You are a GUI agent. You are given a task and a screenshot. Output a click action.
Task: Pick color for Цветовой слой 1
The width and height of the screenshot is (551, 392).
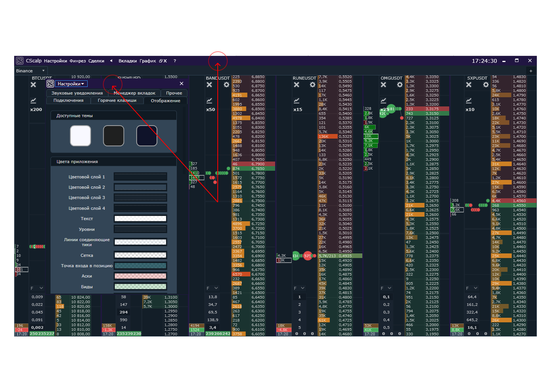pos(140,177)
